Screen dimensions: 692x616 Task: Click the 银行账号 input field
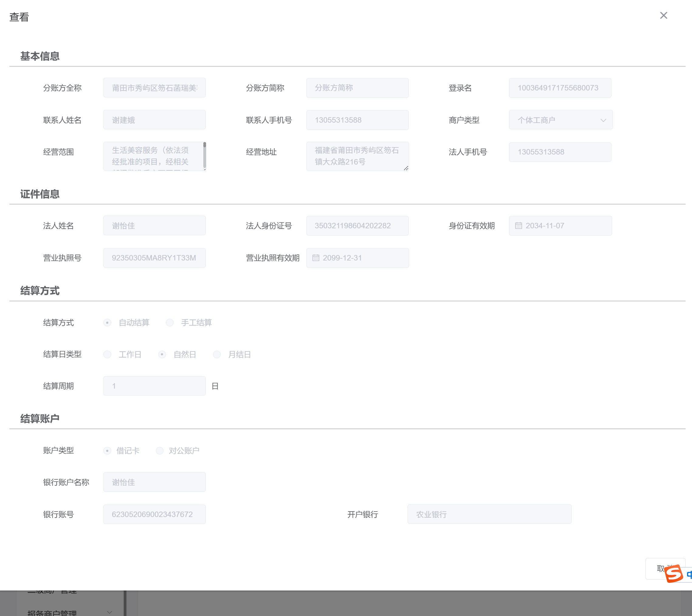tap(154, 514)
